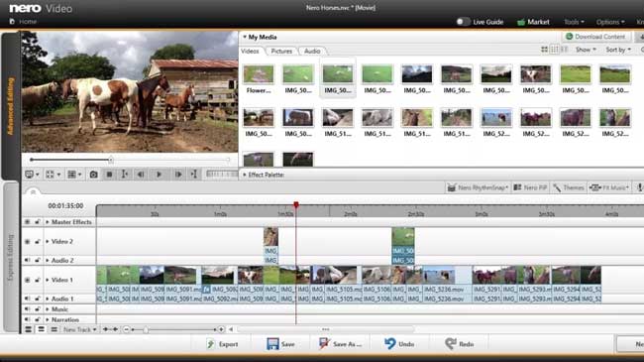The image size is (644, 362).
Task: Click the timeline zoom slider handle
Action: [146, 329]
